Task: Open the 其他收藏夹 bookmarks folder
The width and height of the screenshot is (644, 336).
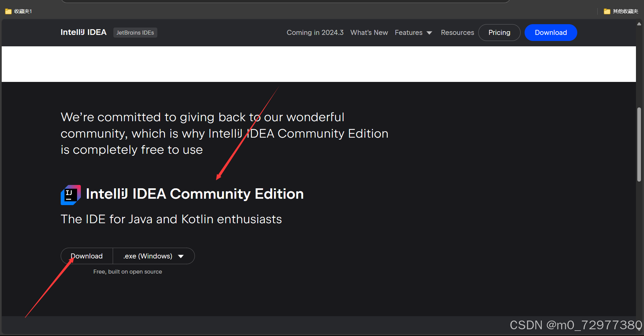Action: point(621,11)
